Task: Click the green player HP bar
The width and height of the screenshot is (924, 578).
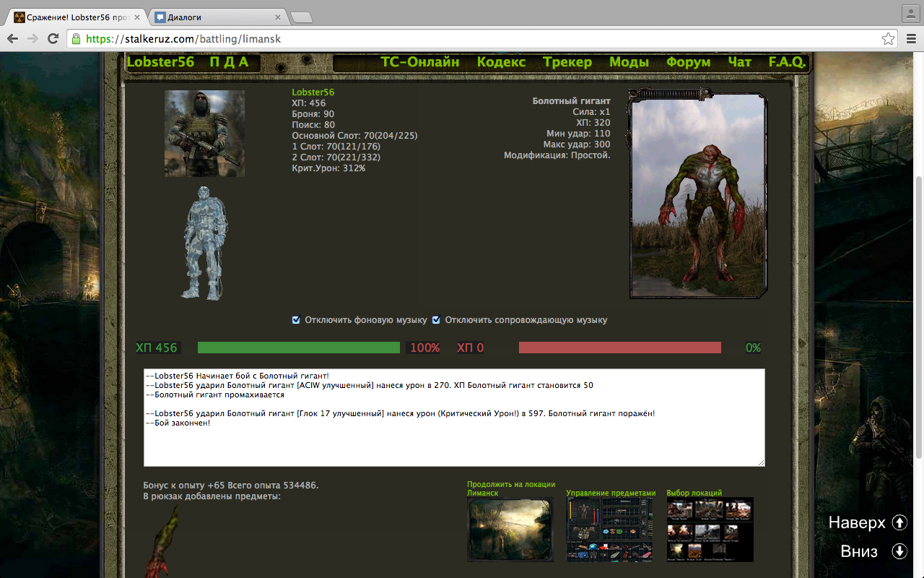Action: click(298, 348)
